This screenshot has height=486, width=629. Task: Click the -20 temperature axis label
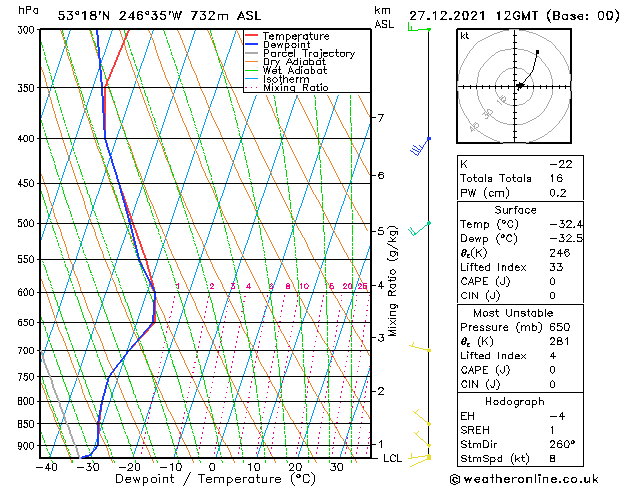pyautogui.click(x=129, y=467)
